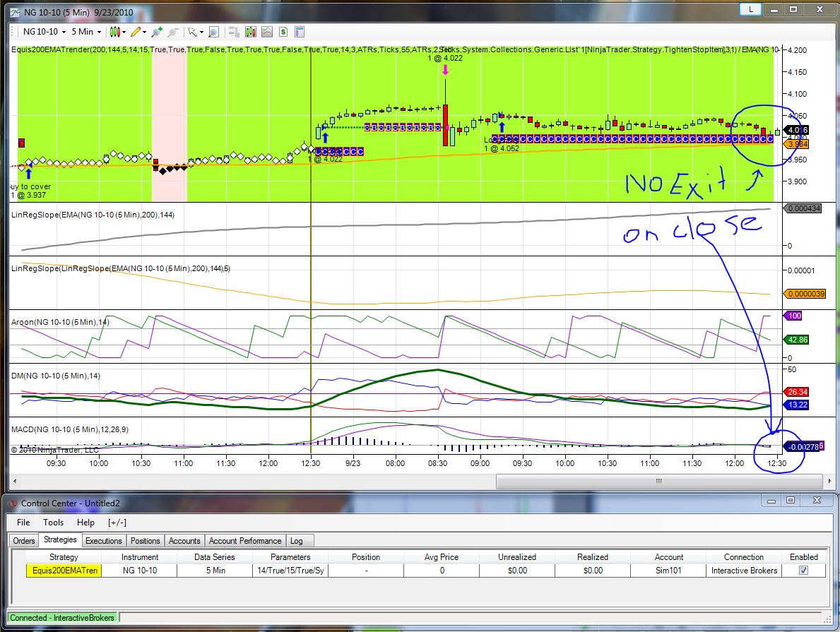Click the zoom frame magnifier icon
The height and width of the screenshot is (632, 840).
click(x=213, y=32)
